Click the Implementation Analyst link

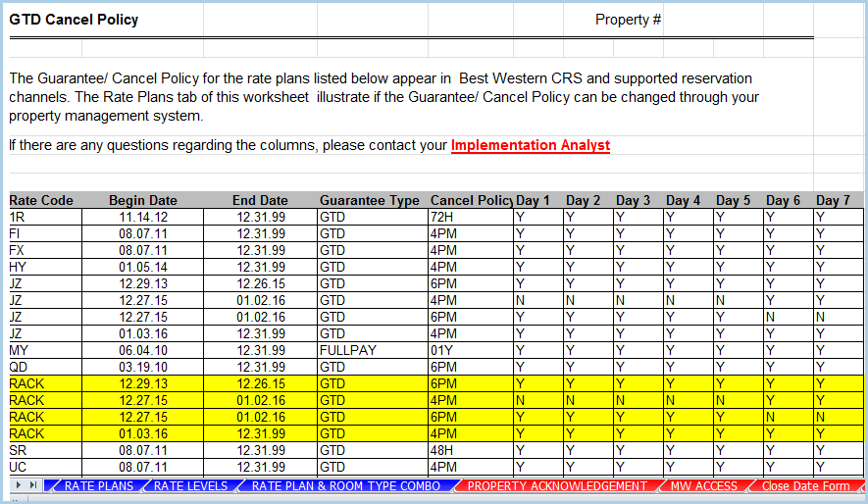coord(530,146)
